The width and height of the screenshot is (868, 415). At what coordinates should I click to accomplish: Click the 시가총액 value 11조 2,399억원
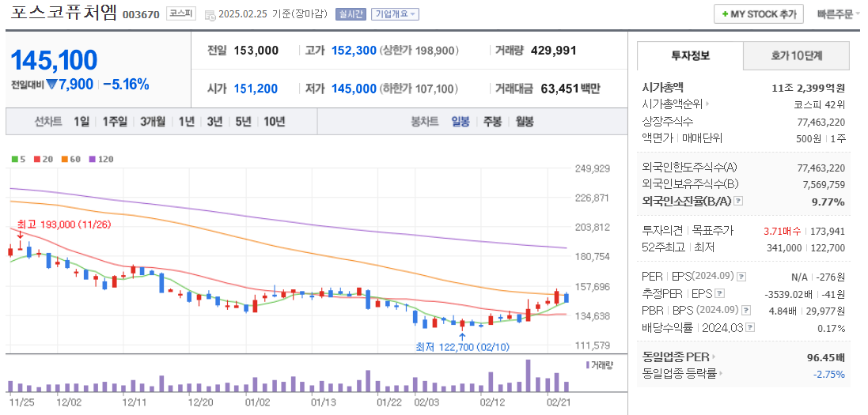tap(808, 88)
